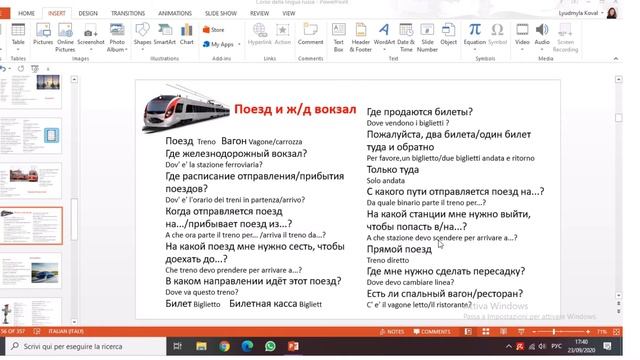Insert a Text Box

coord(338,38)
